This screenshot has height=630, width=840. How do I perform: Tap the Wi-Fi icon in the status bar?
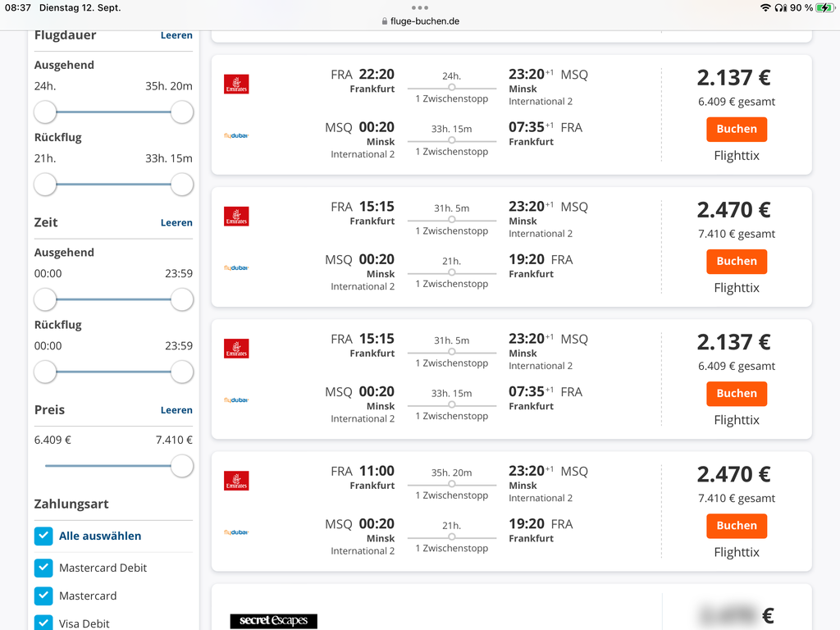pyautogui.click(x=765, y=7)
